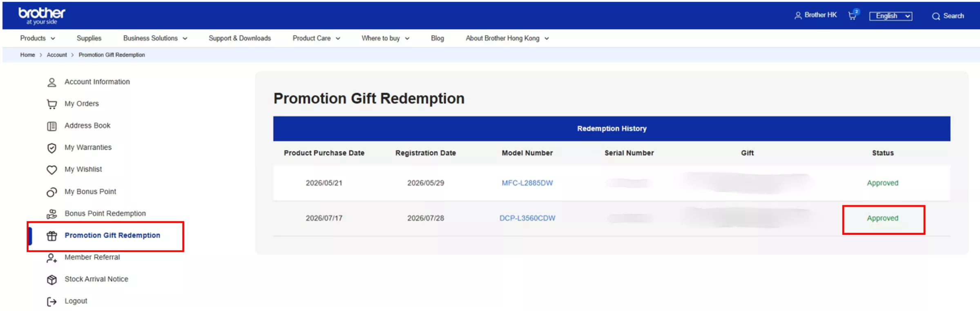Open the English language dropdown
The image size is (980, 311).
[891, 16]
